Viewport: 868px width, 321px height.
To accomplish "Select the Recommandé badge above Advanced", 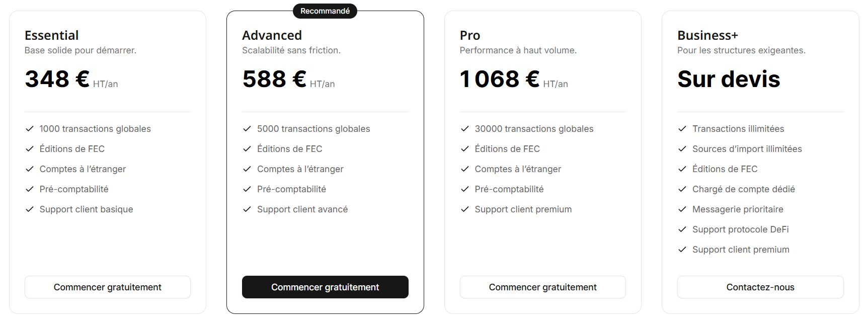I will click(325, 11).
